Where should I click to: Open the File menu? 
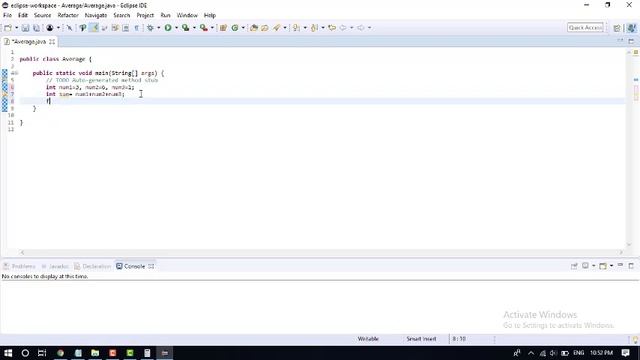point(7,15)
